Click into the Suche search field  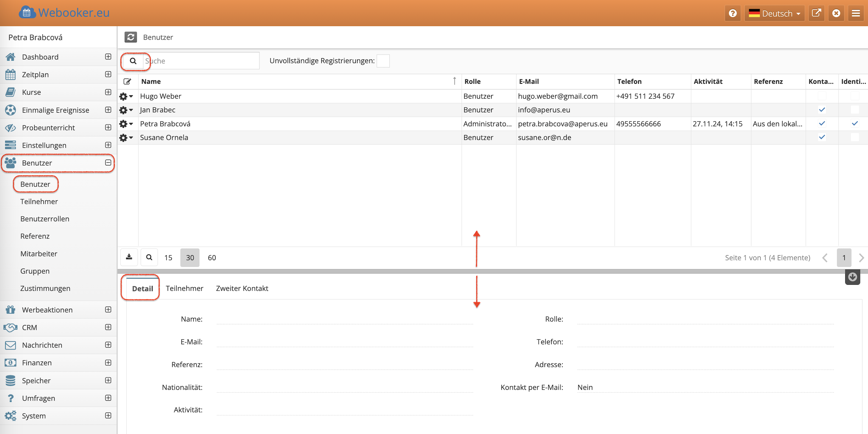pos(202,61)
